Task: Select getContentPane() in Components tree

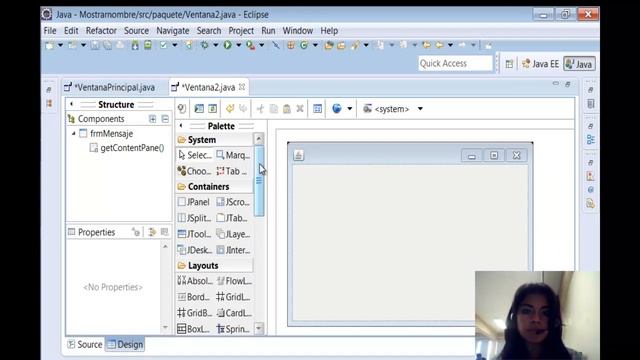Action: click(127, 148)
